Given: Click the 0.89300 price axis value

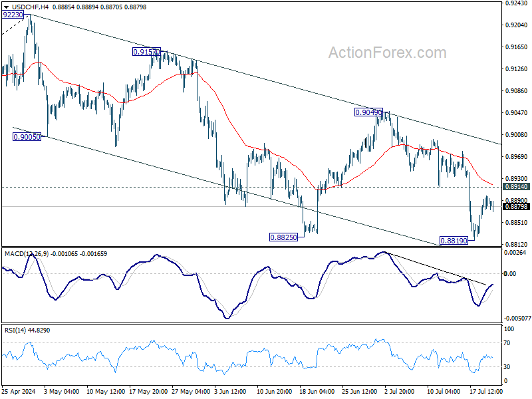Looking at the screenshot, I should pyautogui.click(x=517, y=178).
